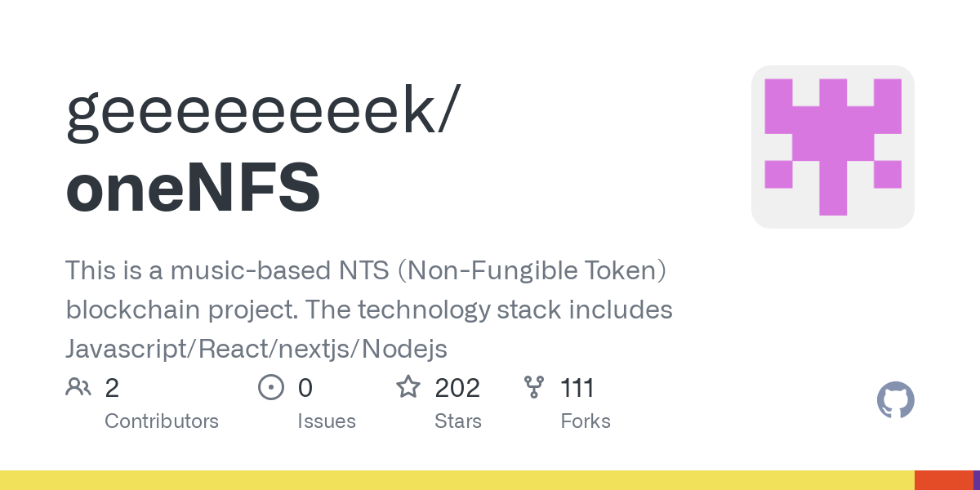Click the yellow language bar segment
Image resolution: width=980 pixels, height=490 pixels.
click(457, 480)
